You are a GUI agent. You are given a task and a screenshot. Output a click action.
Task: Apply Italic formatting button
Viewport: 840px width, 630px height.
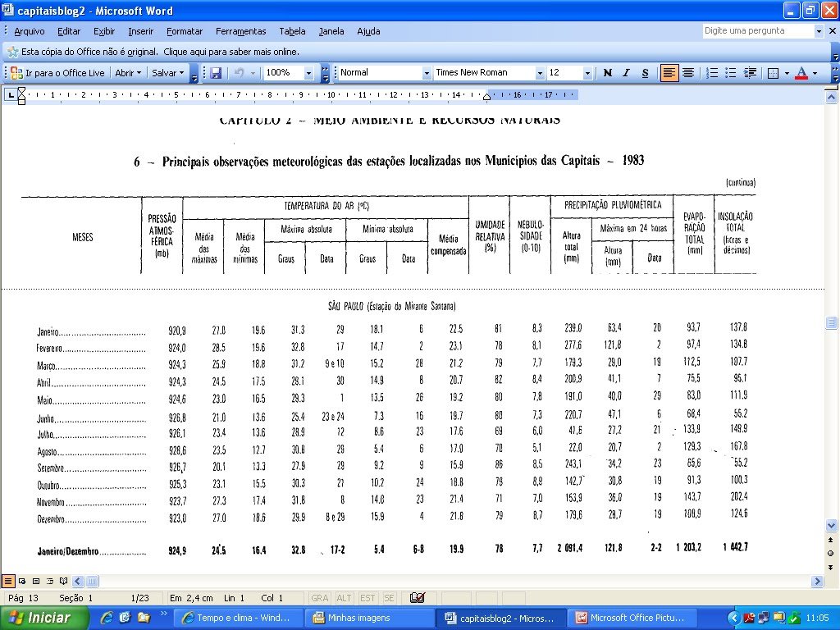click(x=626, y=73)
